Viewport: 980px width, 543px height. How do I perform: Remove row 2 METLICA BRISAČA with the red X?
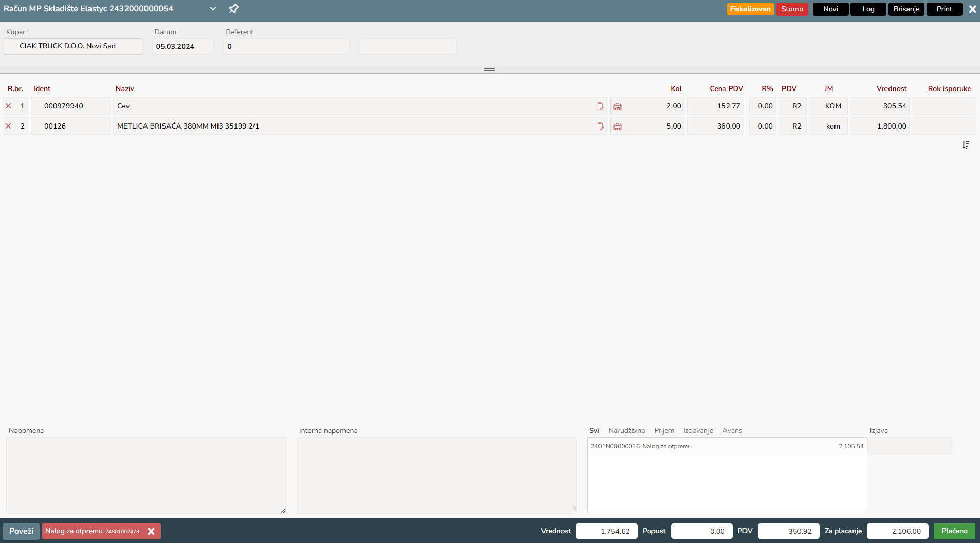(x=8, y=126)
